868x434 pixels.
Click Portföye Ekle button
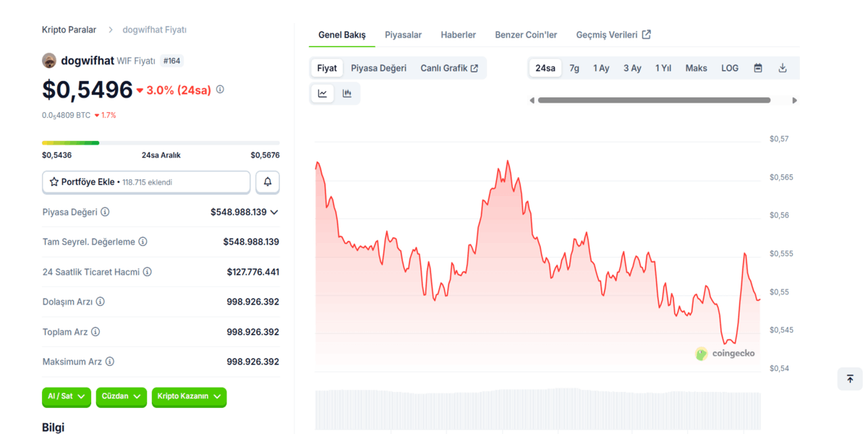pyautogui.click(x=146, y=182)
